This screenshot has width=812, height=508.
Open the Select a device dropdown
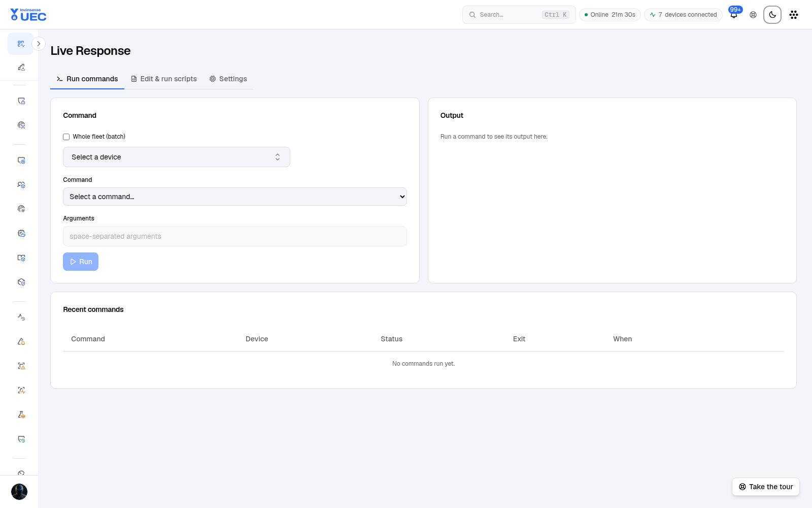click(x=177, y=157)
